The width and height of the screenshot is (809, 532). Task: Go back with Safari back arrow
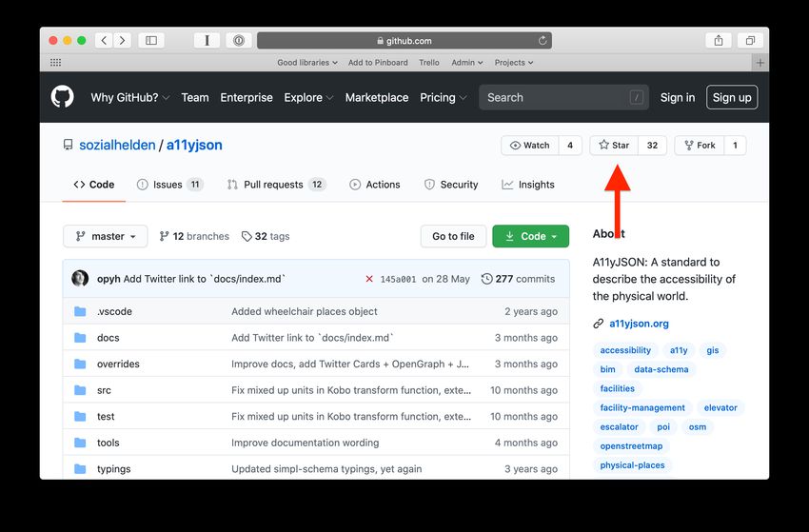coord(104,40)
